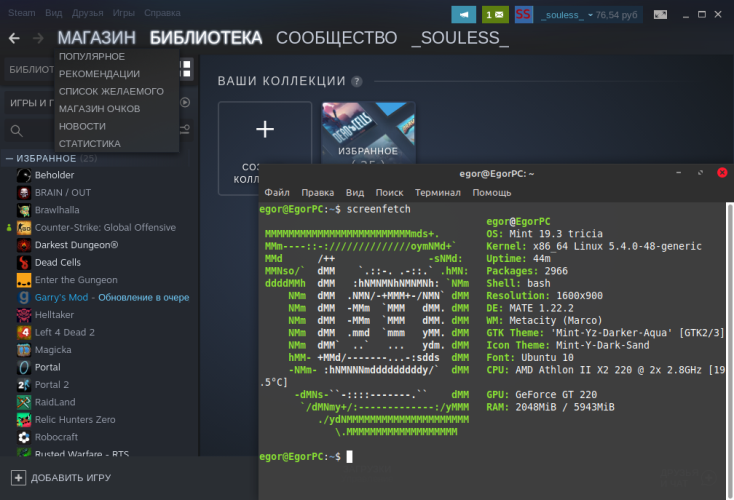
Task: Click the Magicka game icon
Action: (x=24, y=350)
